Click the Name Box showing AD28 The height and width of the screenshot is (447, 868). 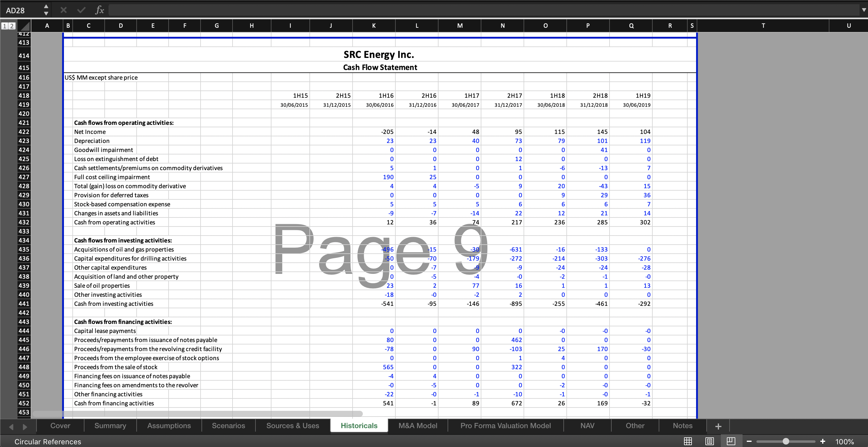(22, 10)
